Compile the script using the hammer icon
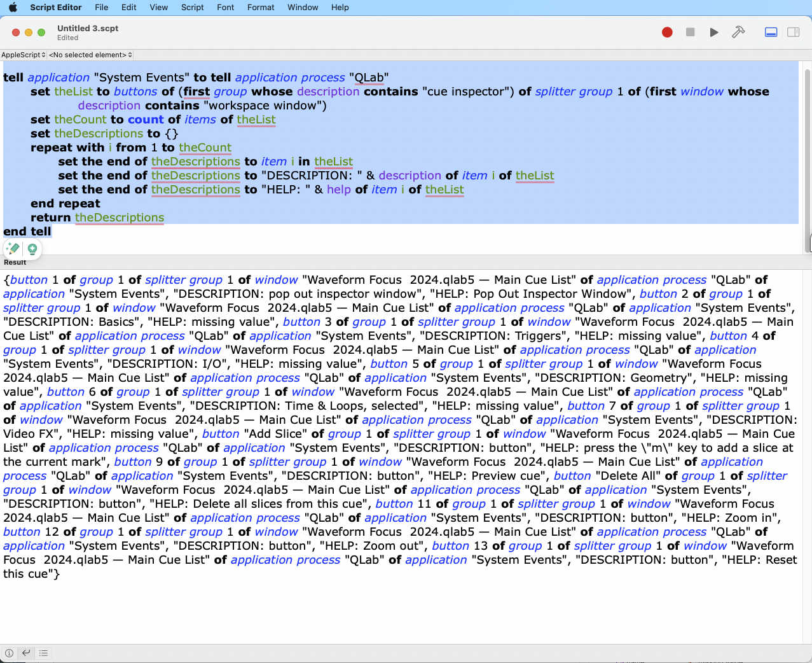Screen dimensions: 812x663 738,32
